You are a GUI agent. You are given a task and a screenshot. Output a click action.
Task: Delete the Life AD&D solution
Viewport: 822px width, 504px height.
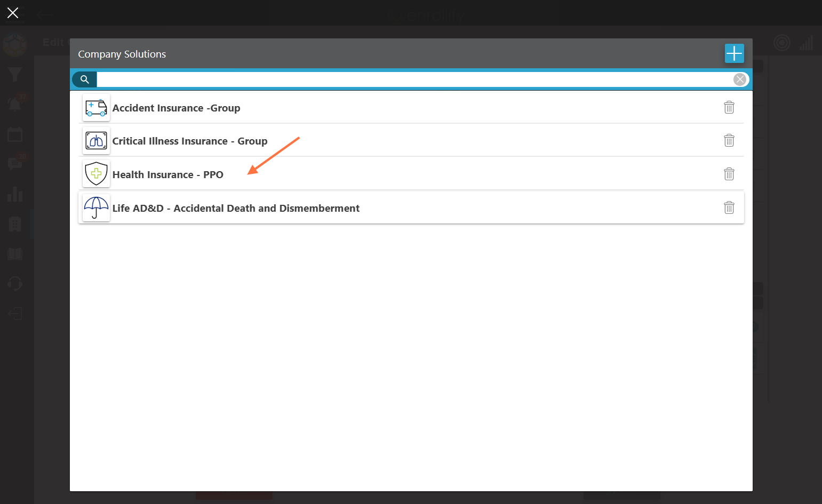coord(729,207)
